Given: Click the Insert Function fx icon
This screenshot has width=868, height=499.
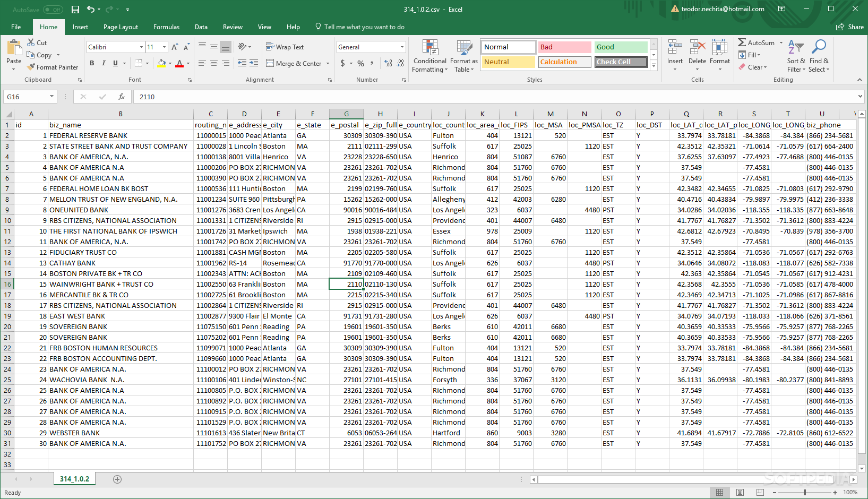Looking at the screenshot, I should (122, 97).
